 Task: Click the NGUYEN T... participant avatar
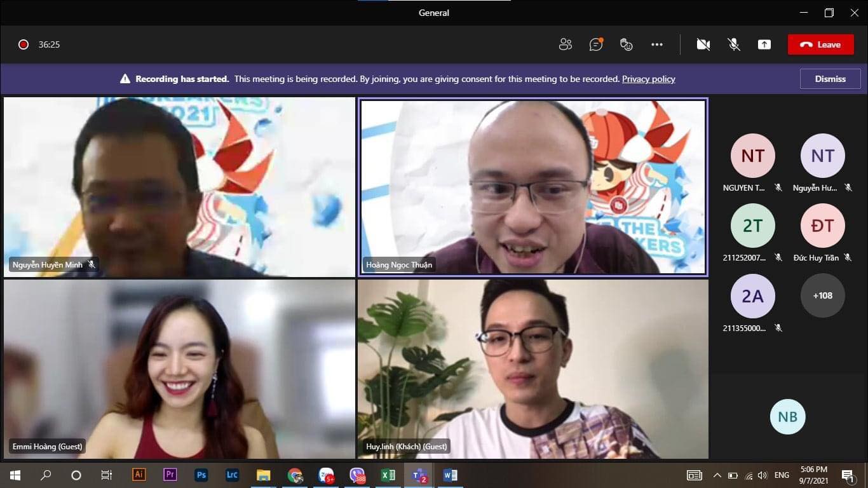tap(753, 156)
